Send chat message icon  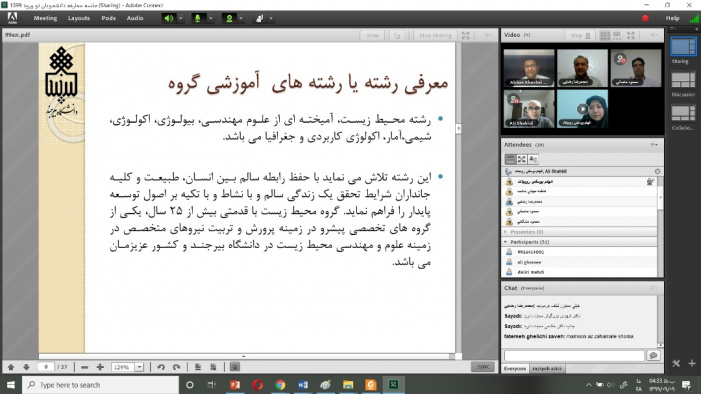click(x=653, y=356)
